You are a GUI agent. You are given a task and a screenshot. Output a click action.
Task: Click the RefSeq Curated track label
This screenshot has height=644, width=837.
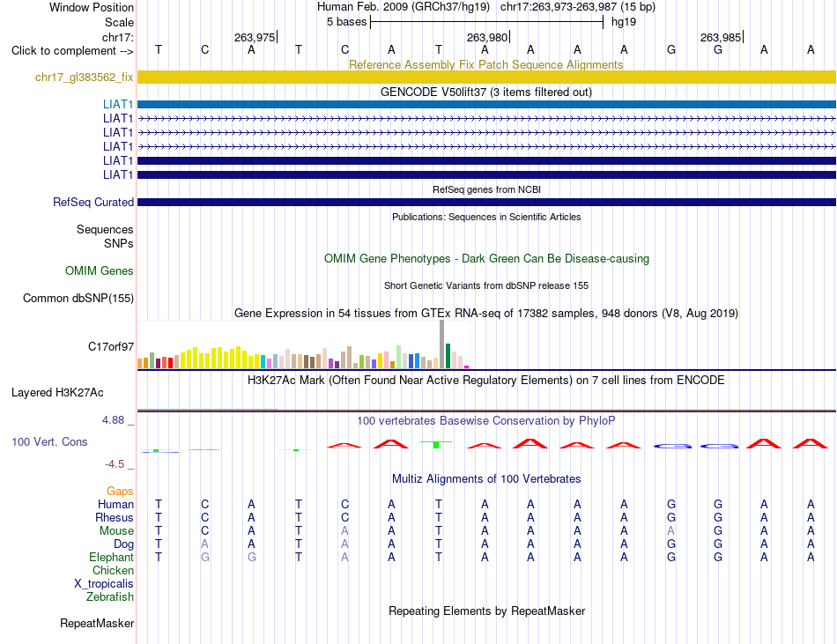[x=93, y=203]
